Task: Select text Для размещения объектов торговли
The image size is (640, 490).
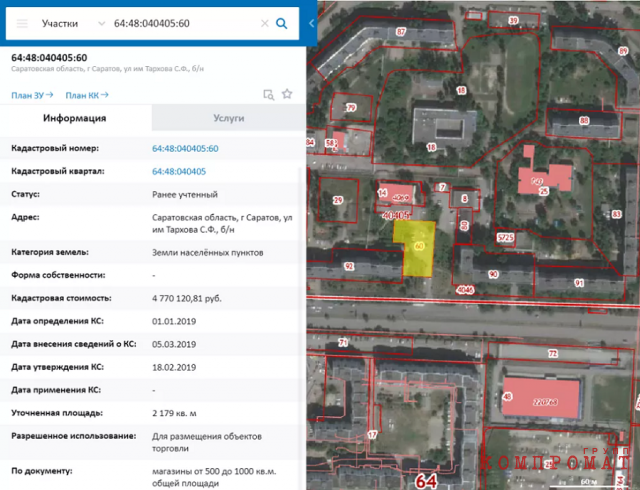Action: click(x=207, y=442)
